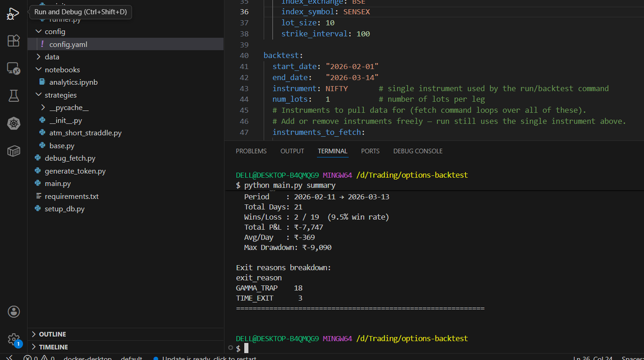Click the docker-desktop status bar item
The height and width of the screenshot is (360, 644).
[87, 358]
